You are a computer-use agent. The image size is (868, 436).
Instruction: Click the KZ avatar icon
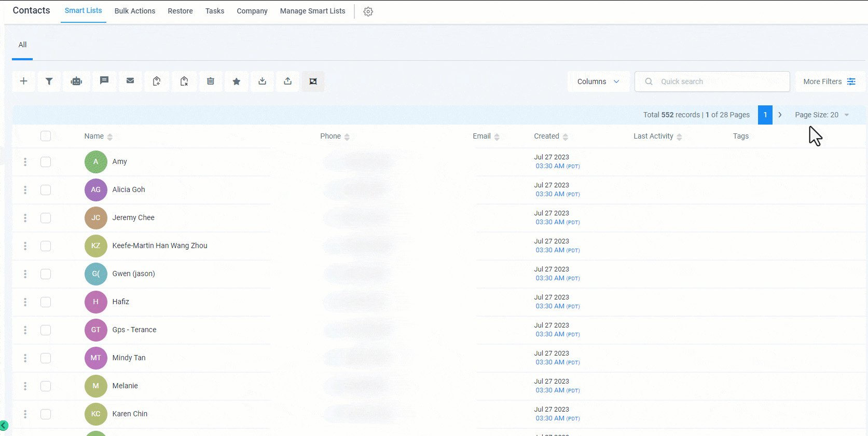pyautogui.click(x=96, y=246)
